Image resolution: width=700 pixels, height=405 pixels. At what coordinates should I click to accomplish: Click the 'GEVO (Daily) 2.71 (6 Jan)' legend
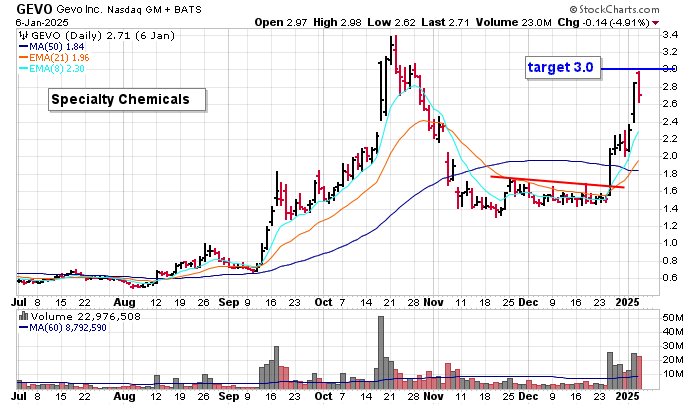(x=102, y=36)
